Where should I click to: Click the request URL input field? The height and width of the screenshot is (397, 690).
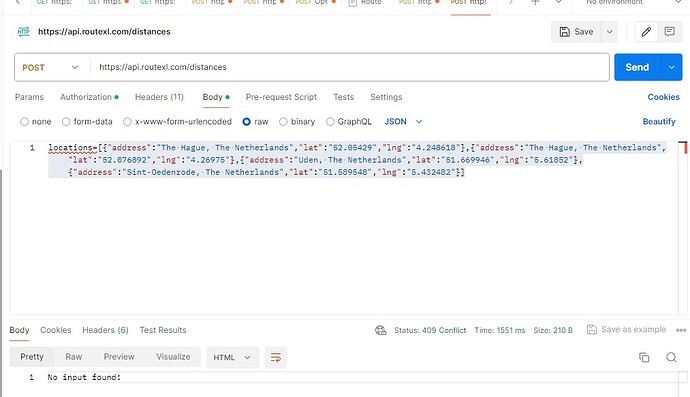pyautogui.click(x=349, y=67)
